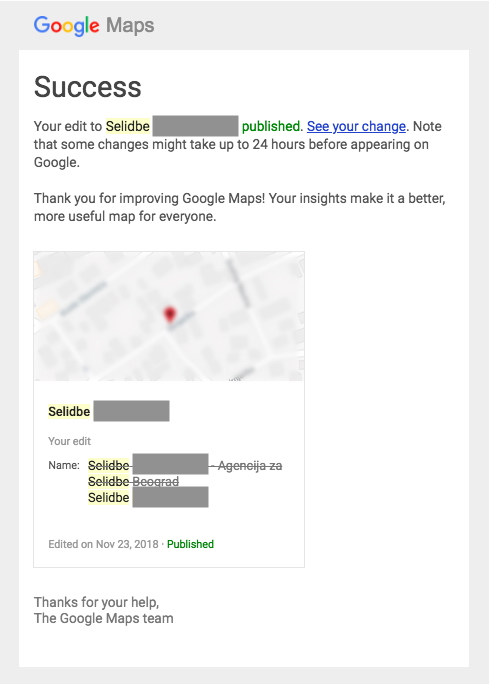
Task: Click the Thank you for improving paragraph
Action: point(239,207)
